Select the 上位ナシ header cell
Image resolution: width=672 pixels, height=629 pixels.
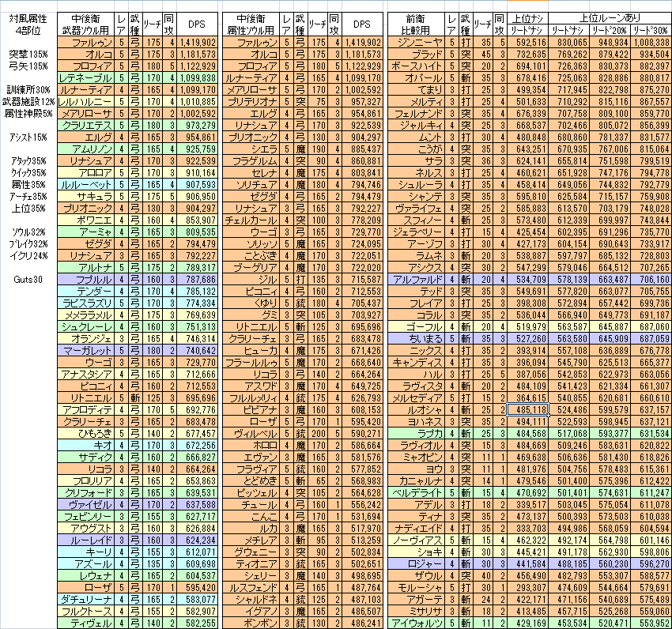(x=527, y=18)
